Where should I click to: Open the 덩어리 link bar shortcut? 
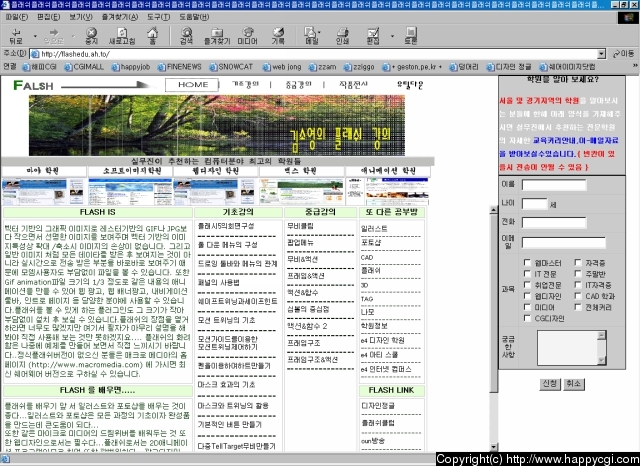[464, 67]
